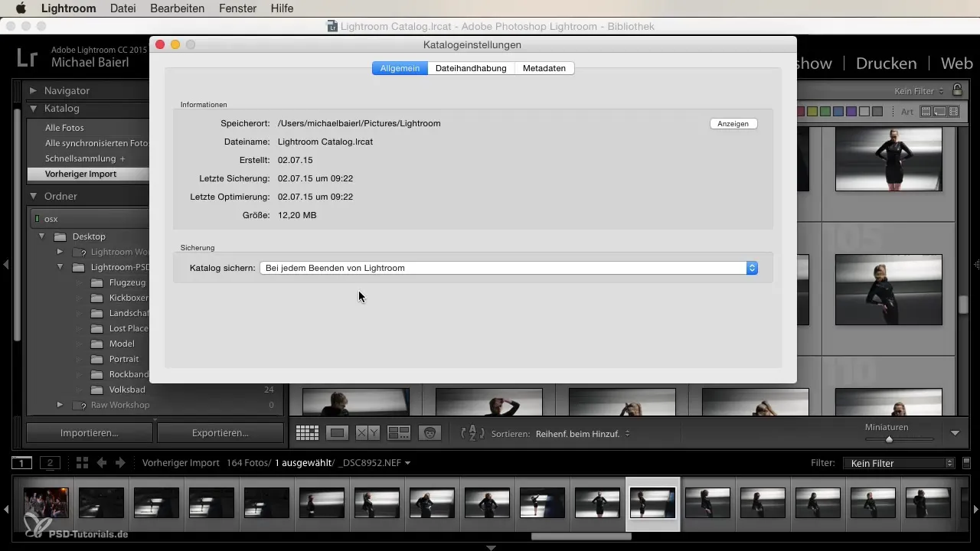Click the second window 2 icon
980x551 pixels.
(x=51, y=463)
